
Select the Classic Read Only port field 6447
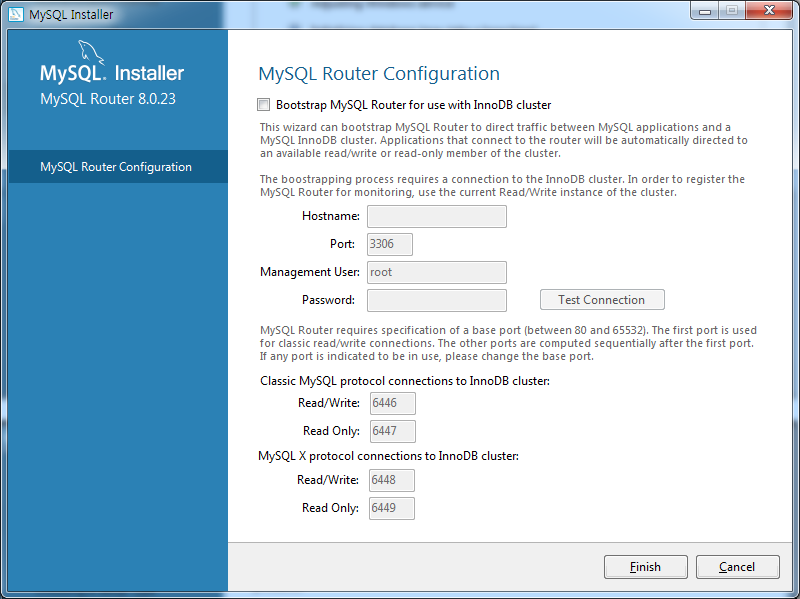point(392,431)
